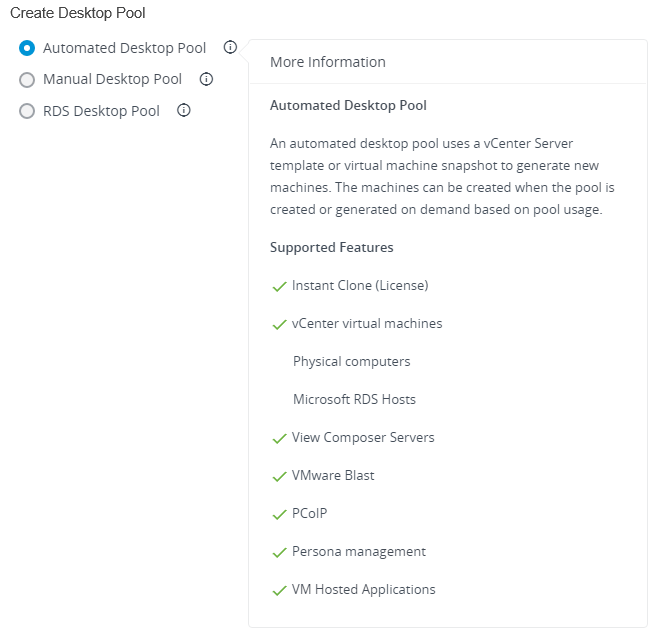Click info icon beside Automated Desktop Pool
Viewport: 653px width, 634px height.
coord(230,47)
